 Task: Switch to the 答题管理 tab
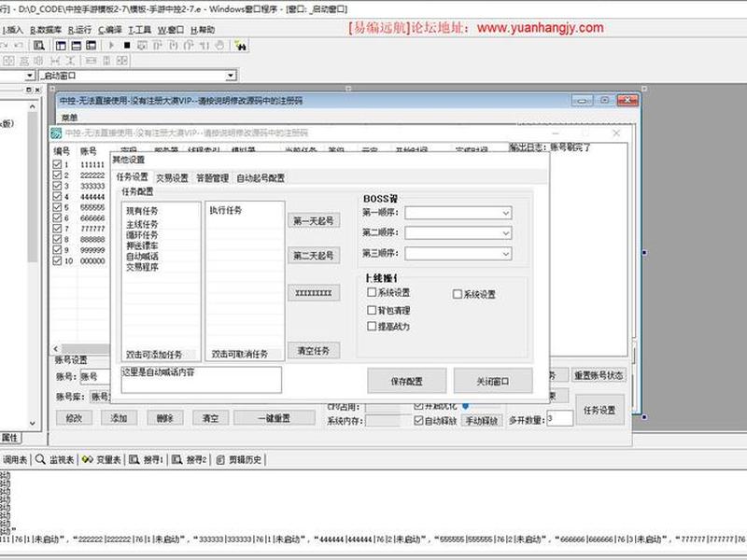coord(213,178)
